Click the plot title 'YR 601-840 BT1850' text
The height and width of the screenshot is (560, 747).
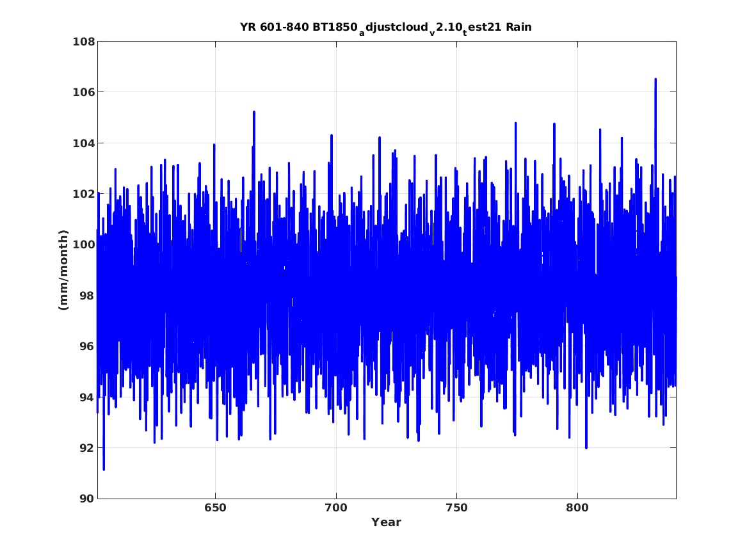point(298,27)
